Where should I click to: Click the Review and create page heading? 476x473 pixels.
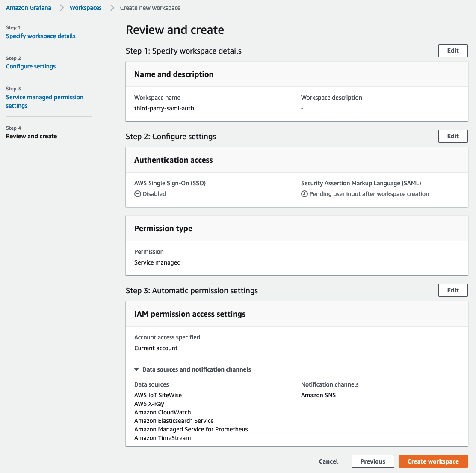coord(175,30)
